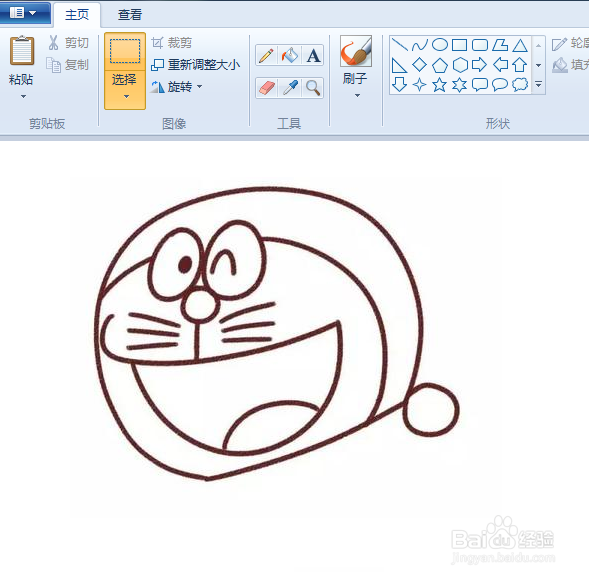Image resolution: width=589 pixels, height=579 pixels.
Task: Click shapes gallery scroll-down arrow
Action: (538, 65)
